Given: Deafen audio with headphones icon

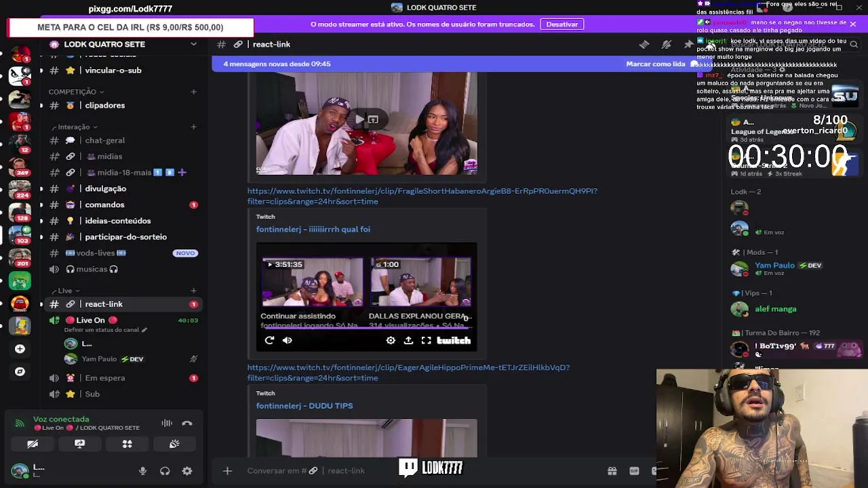Looking at the screenshot, I should point(165,471).
